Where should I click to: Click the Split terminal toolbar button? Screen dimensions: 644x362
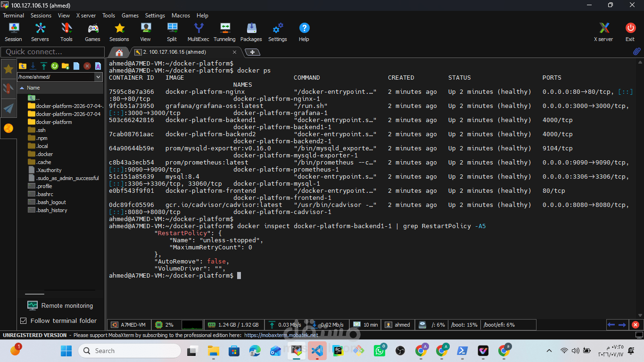172,32
